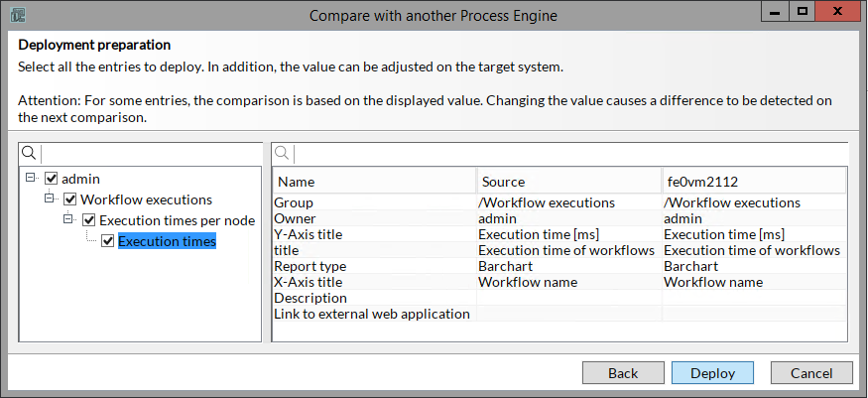Select the Execution times tree item
Image resolution: width=868 pixels, height=398 pixels.
tap(167, 241)
